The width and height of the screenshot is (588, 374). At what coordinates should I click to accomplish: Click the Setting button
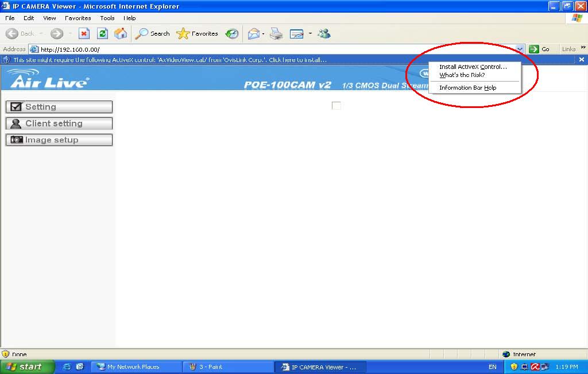tap(59, 107)
